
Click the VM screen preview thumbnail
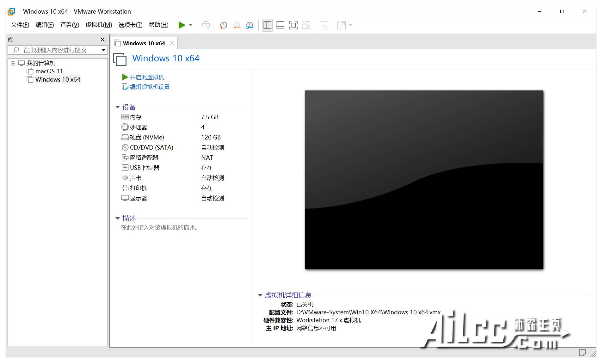[x=424, y=180]
